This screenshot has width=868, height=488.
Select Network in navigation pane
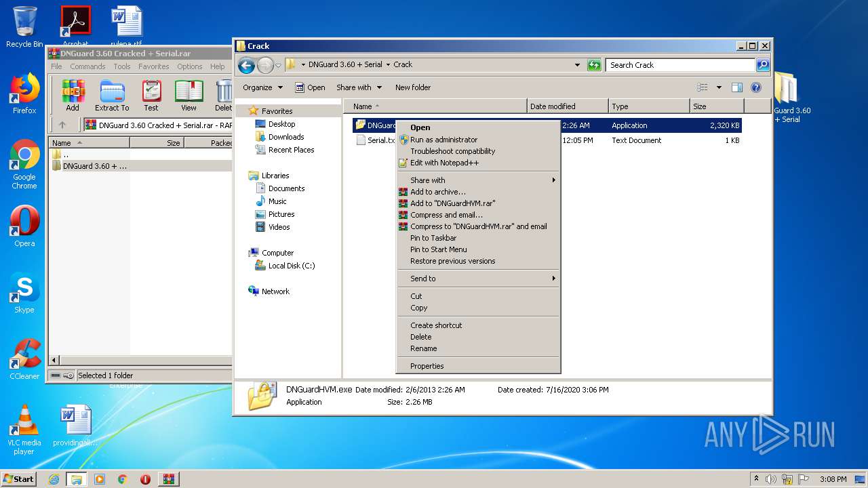pos(269,291)
